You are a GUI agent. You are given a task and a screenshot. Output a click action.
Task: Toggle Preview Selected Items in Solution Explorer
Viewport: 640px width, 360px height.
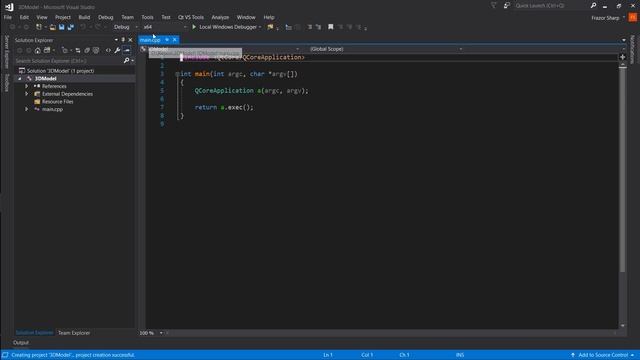[127, 50]
